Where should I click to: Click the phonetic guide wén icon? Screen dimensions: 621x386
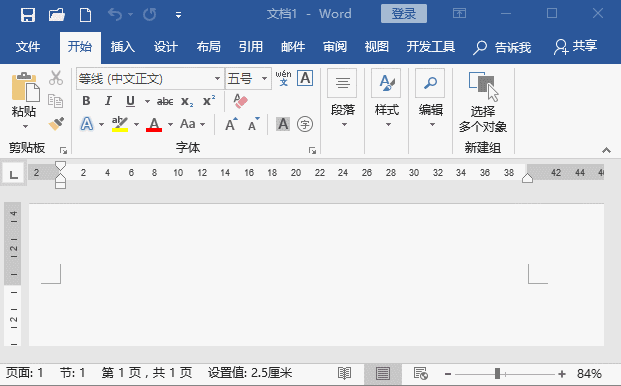[283, 78]
